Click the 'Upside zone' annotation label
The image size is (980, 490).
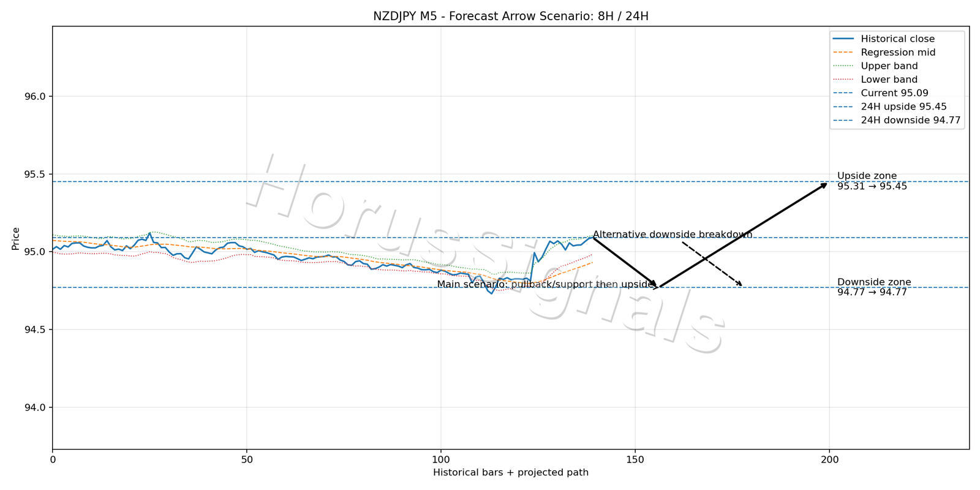pyautogui.click(x=867, y=176)
